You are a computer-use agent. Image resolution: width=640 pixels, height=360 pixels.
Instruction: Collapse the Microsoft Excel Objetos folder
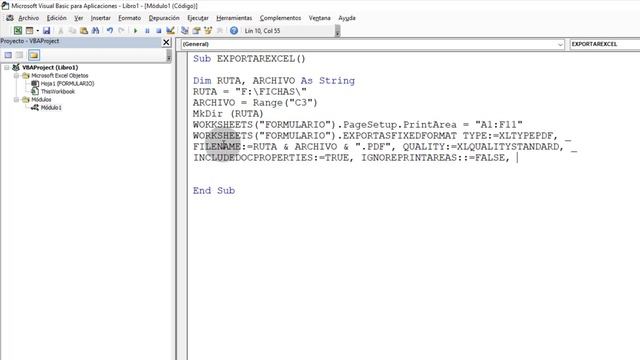[x=16, y=76]
